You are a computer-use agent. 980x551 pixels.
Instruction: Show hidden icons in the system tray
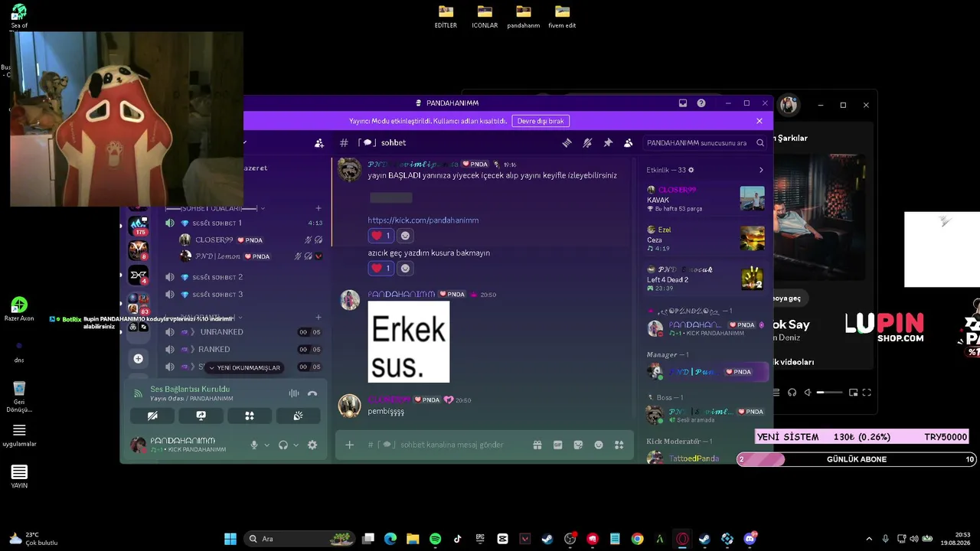868,539
